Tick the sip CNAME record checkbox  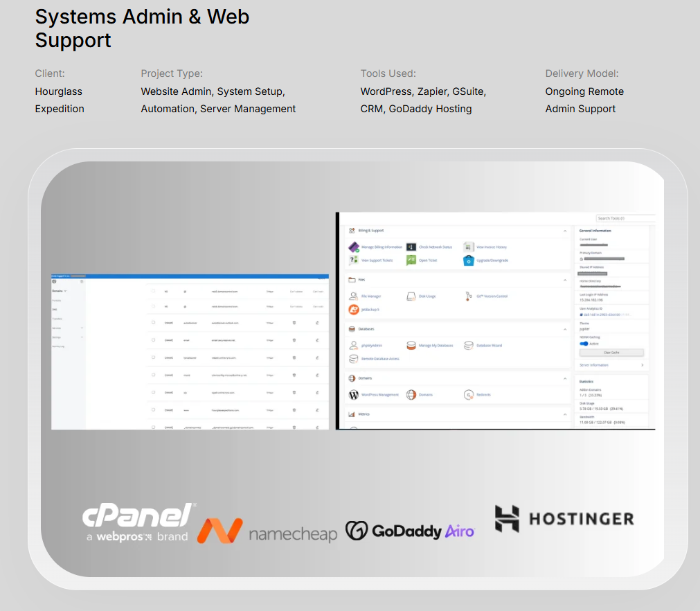pyautogui.click(x=153, y=392)
